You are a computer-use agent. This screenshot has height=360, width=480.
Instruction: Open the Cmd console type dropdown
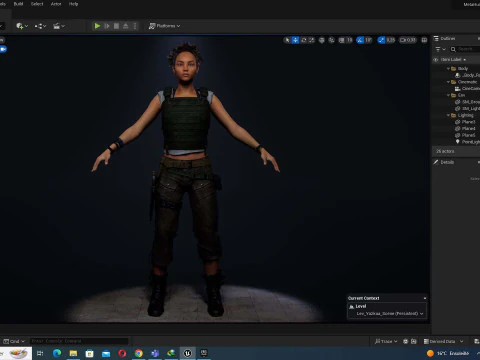tap(14, 341)
